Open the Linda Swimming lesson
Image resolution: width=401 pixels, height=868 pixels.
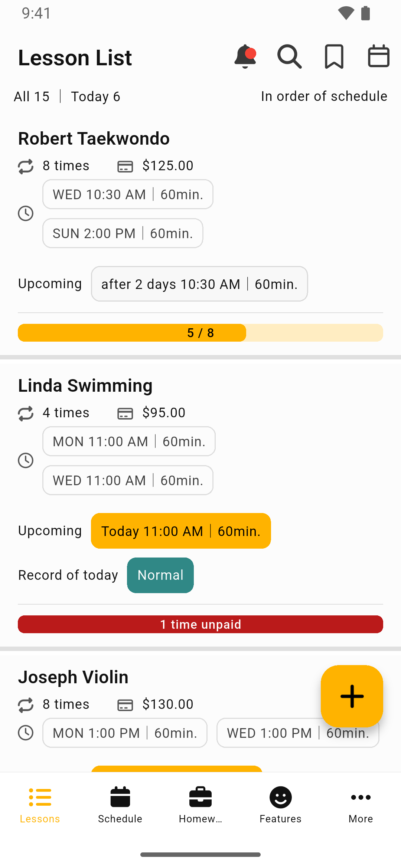(x=85, y=386)
